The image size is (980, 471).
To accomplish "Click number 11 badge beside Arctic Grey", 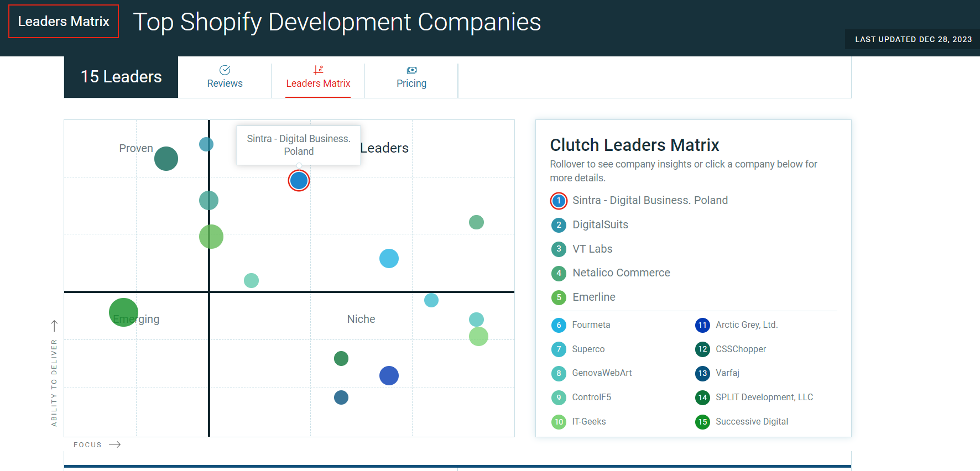I will [x=702, y=325].
